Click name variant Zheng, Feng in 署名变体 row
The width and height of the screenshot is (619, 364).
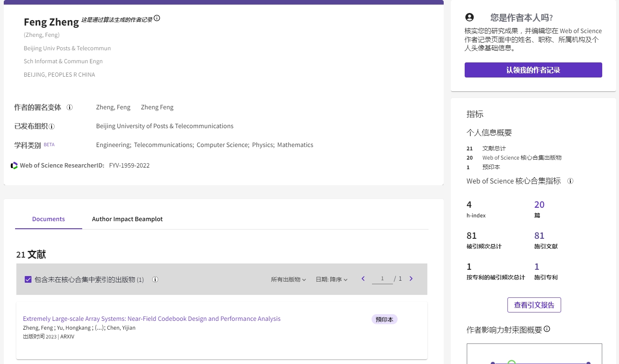point(113,107)
